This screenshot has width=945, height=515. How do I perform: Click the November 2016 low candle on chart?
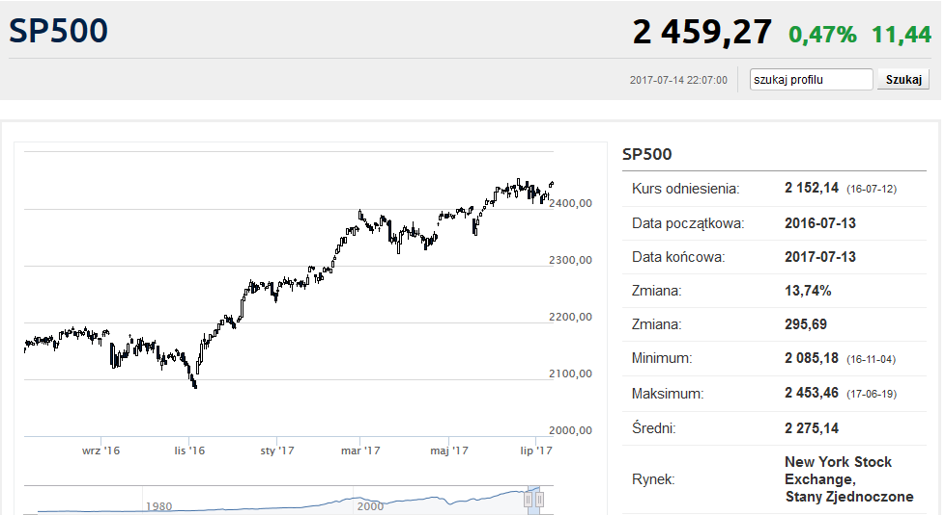pyautogui.click(x=194, y=384)
